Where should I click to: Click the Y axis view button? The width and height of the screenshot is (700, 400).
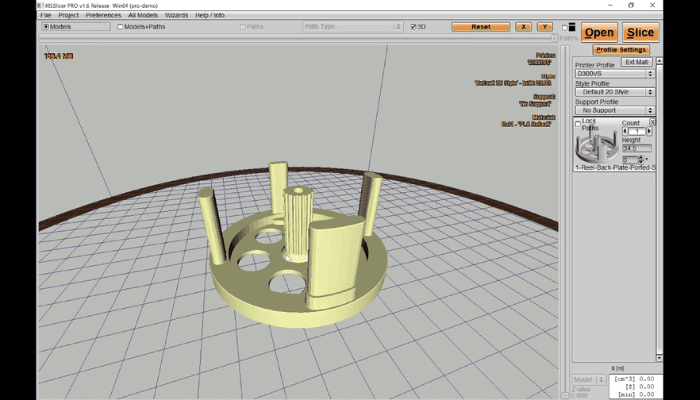tap(545, 27)
